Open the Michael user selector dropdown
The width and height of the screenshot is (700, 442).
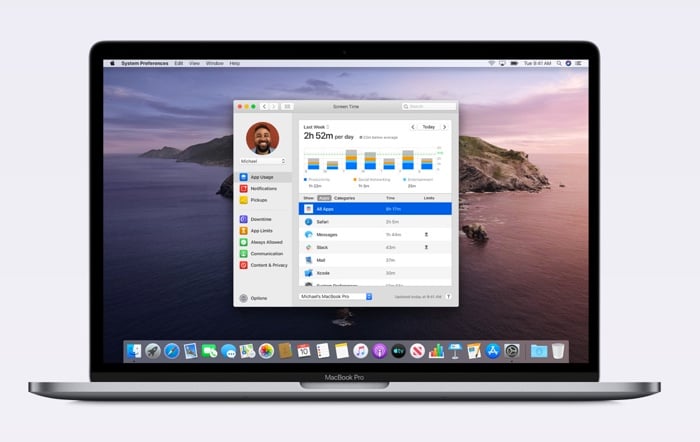pyautogui.click(x=262, y=161)
